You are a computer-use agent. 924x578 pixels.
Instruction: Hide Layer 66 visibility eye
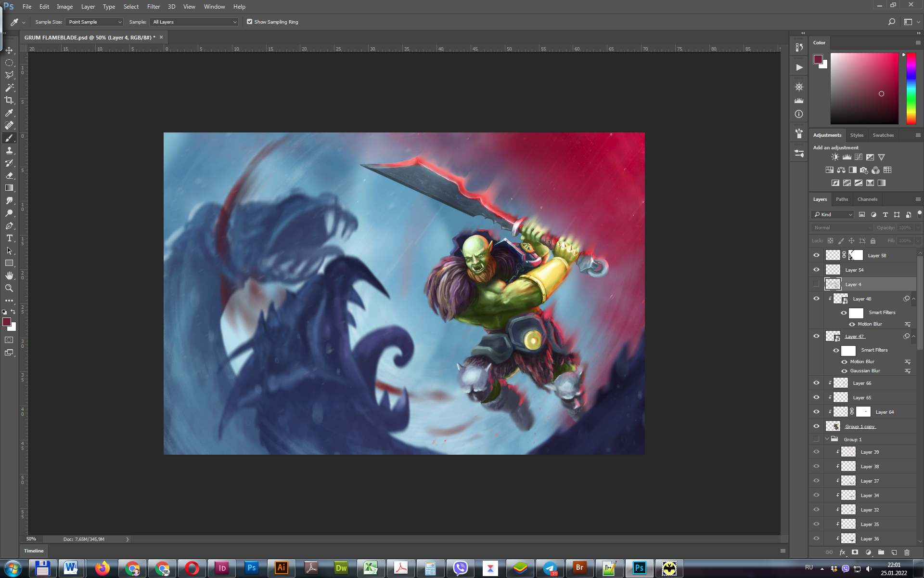tap(816, 383)
